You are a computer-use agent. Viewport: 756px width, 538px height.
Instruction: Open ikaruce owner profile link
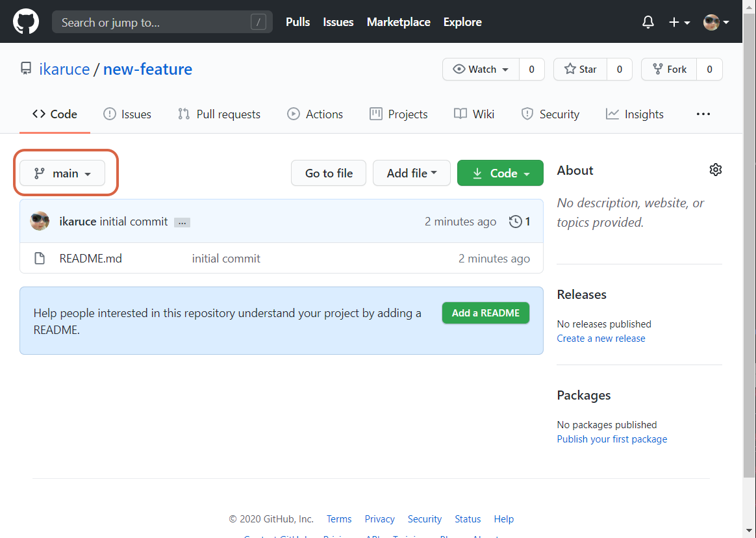pos(64,69)
